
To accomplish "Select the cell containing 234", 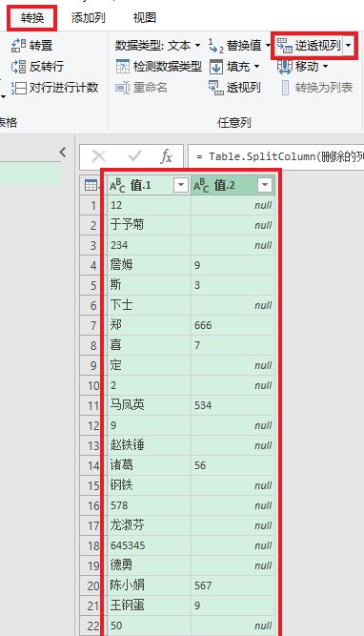I will [149, 245].
